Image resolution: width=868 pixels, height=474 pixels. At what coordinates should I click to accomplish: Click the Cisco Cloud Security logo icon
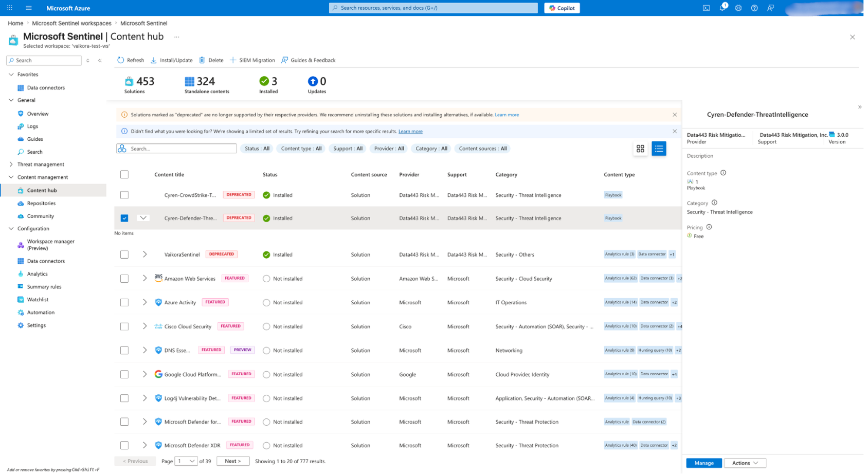click(158, 326)
